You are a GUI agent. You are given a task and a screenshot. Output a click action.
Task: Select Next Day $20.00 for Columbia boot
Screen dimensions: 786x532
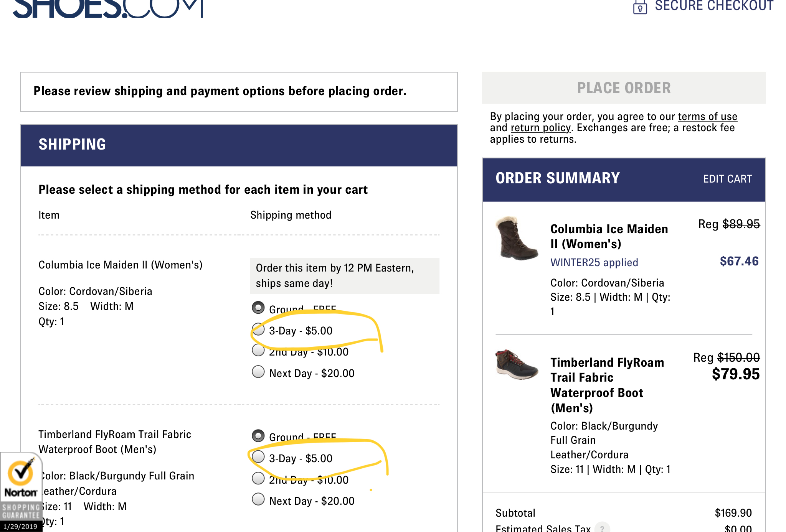pyautogui.click(x=258, y=372)
